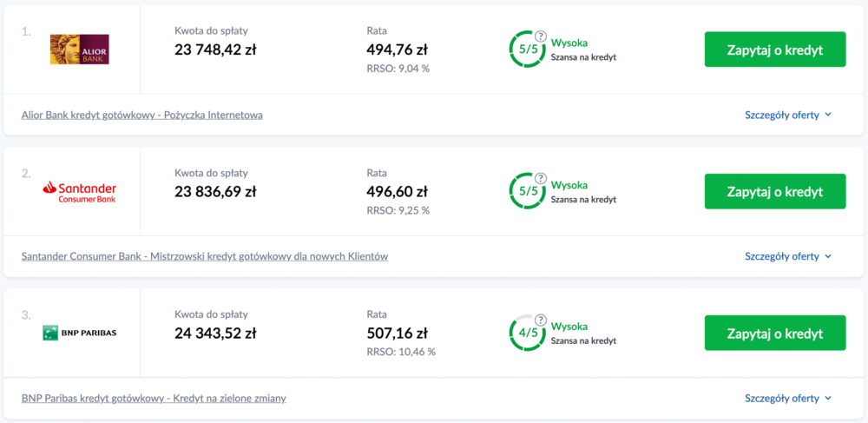Click ranking number 2.
Screen dimensions: 868x423
pyautogui.click(x=26, y=174)
